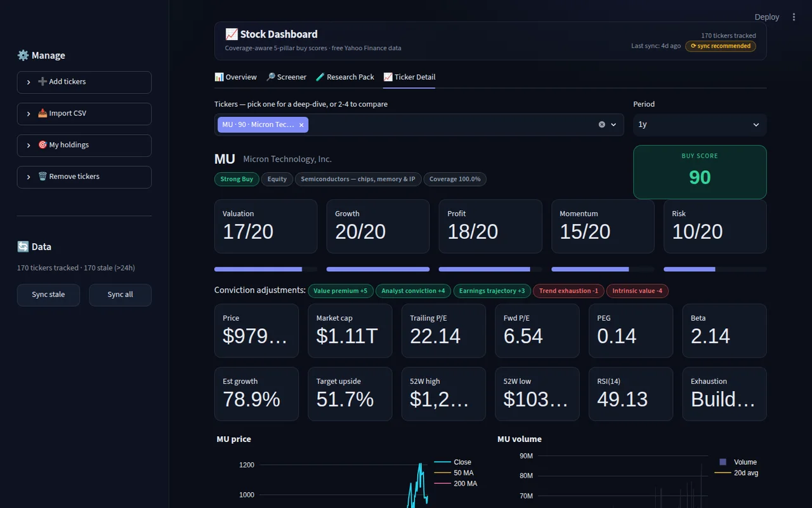Expand the Remove tickers section

84,177
